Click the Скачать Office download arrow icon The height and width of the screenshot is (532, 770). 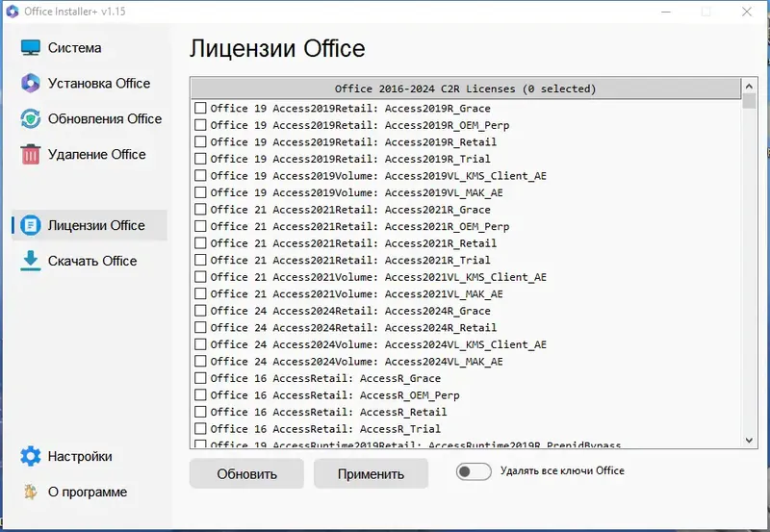[31, 262]
